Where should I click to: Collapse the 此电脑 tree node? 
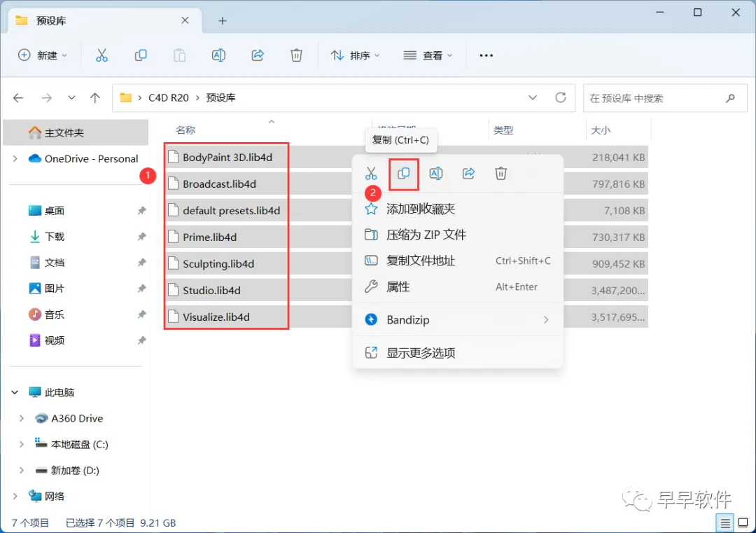point(15,392)
